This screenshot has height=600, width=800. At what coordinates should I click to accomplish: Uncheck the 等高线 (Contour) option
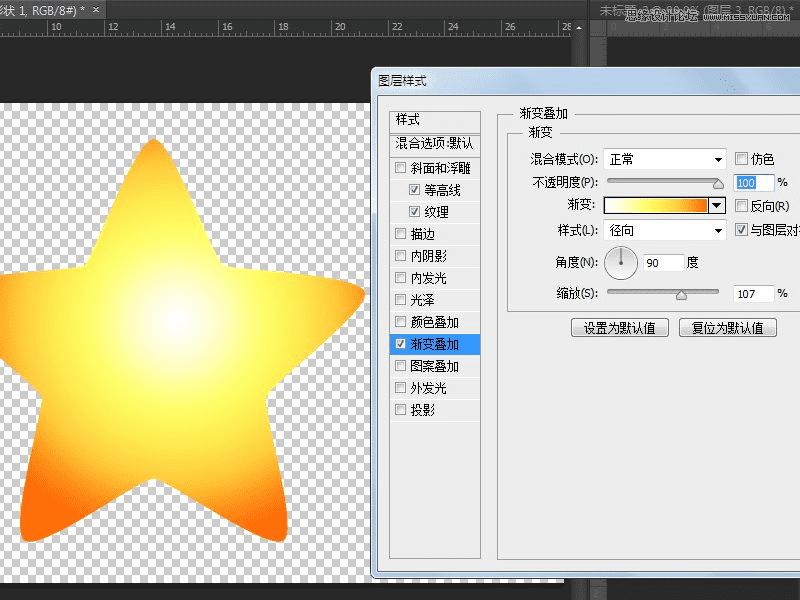pyautogui.click(x=415, y=190)
